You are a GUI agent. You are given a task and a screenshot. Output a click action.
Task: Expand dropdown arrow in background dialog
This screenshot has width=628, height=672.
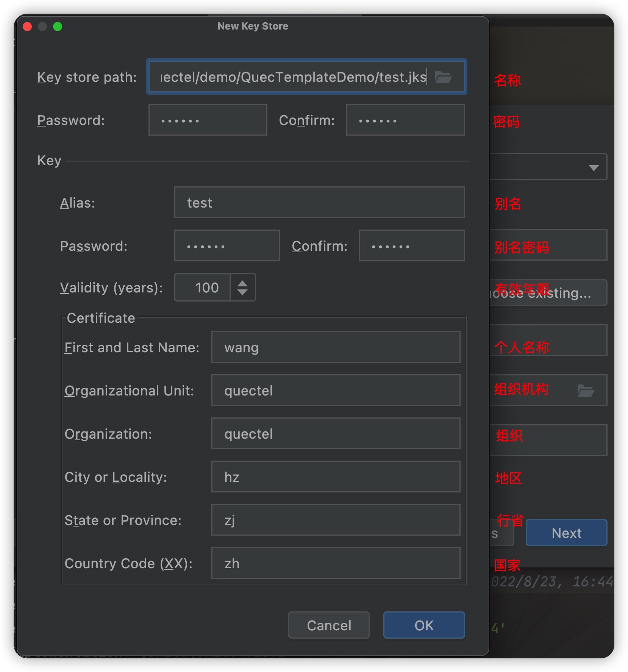coord(594,167)
